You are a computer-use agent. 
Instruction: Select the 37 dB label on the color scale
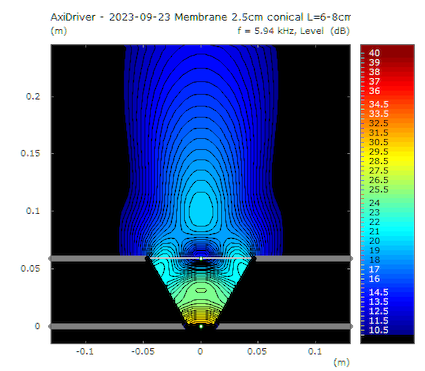(x=374, y=81)
